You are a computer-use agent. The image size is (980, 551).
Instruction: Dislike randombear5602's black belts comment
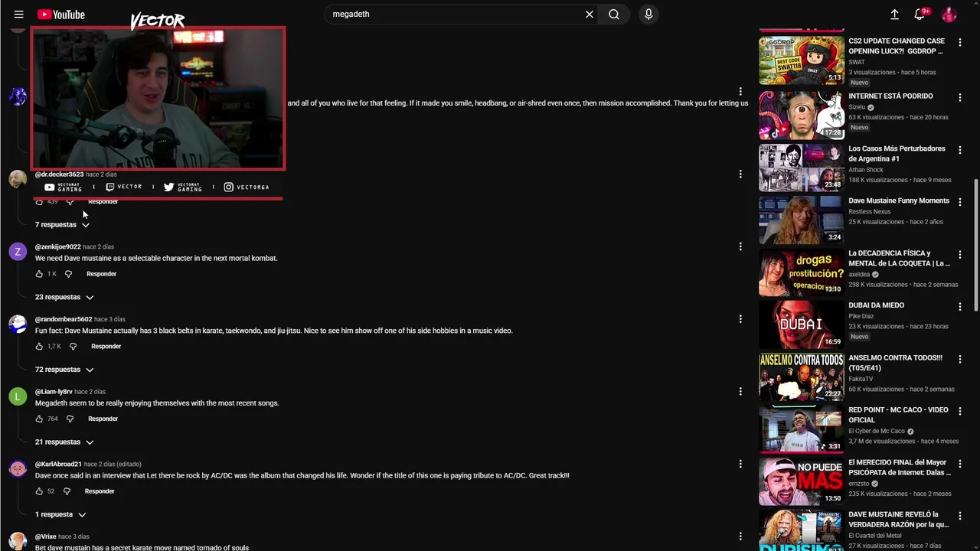pos(73,347)
